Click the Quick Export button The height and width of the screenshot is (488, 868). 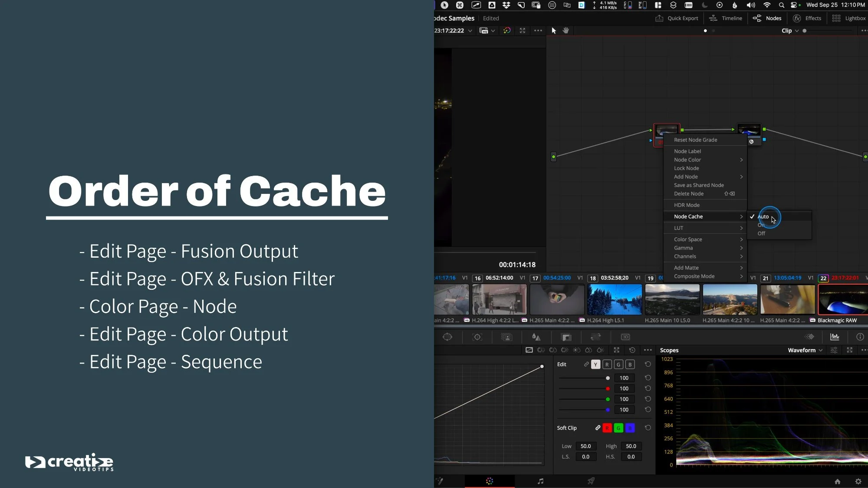[677, 18]
